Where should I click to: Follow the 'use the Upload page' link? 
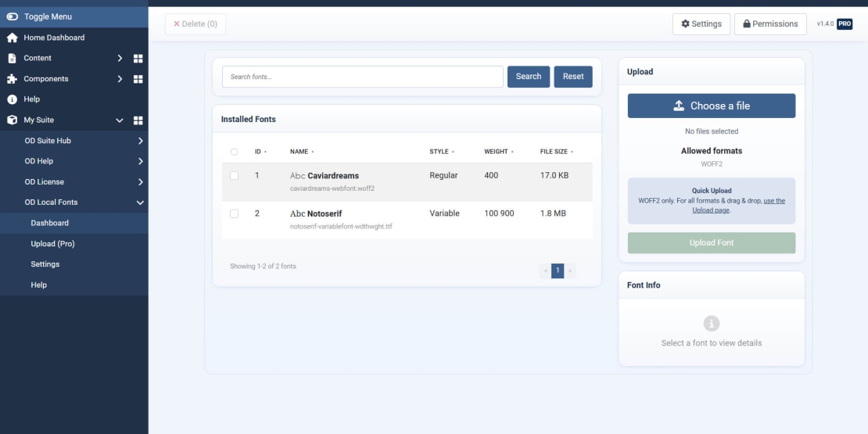coord(738,206)
